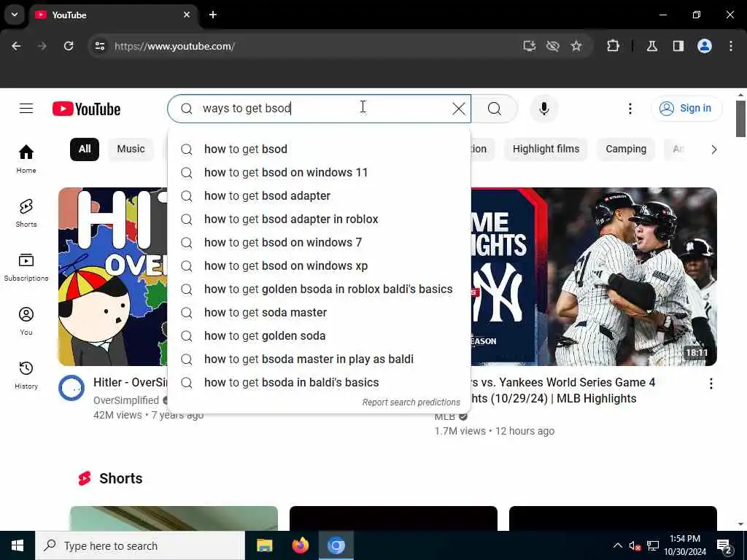The image size is (747, 560).
Task: Choose suggestion 'how to get bsod'
Action: tap(320, 149)
